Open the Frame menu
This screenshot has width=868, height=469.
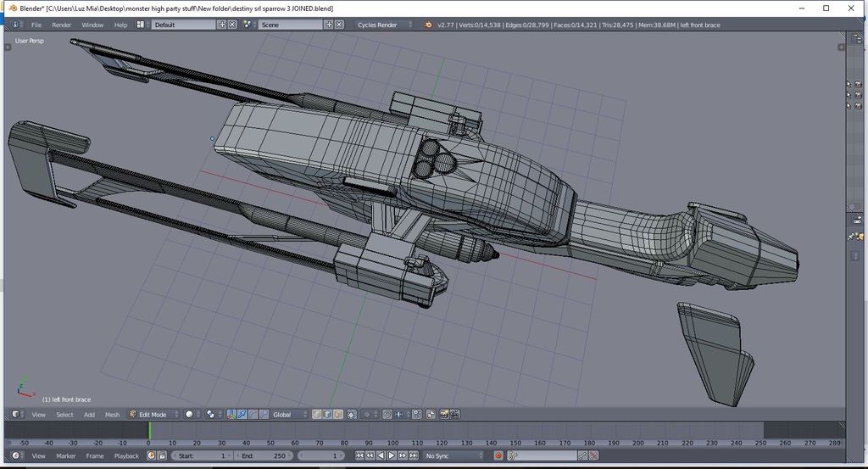click(95, 455)
